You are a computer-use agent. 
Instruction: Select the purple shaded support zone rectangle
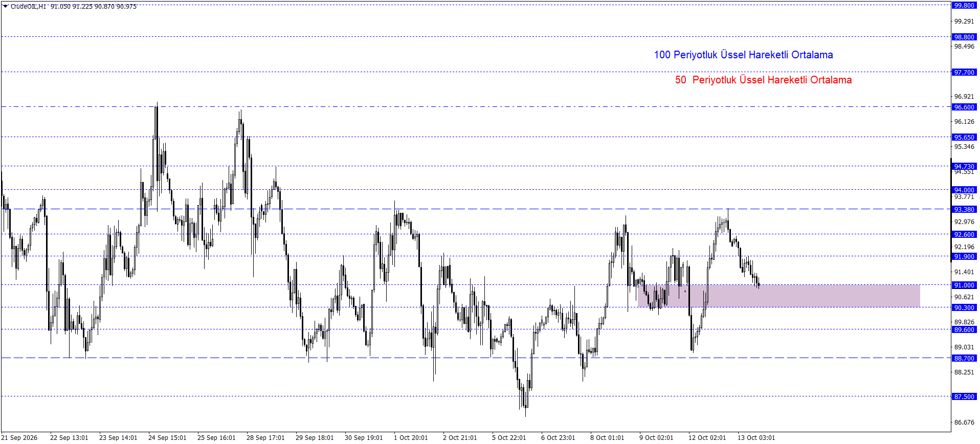click(x=778, y=296)
